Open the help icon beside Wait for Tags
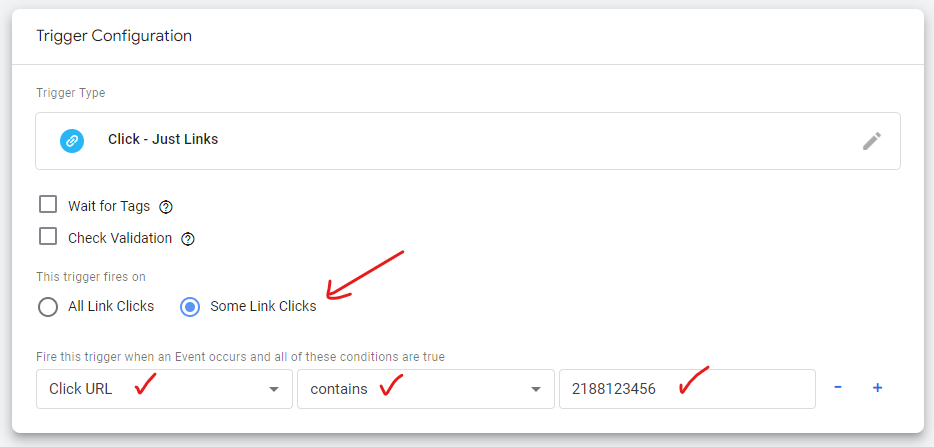 point(166,207)
